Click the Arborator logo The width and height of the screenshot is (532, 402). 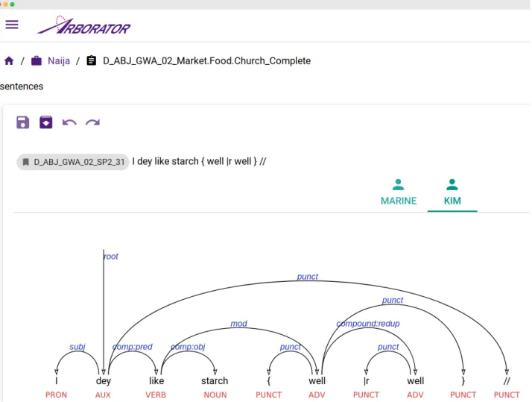pos(83,25)
